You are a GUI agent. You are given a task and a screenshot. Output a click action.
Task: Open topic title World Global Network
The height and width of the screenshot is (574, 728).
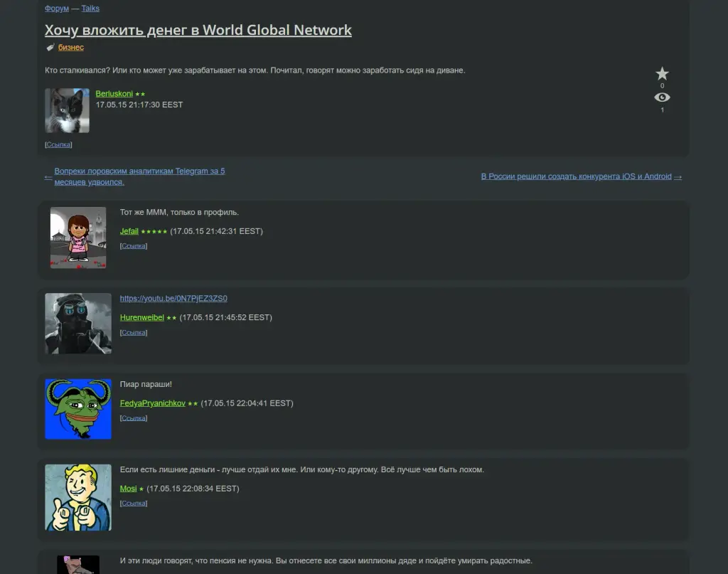pos(198,30)
